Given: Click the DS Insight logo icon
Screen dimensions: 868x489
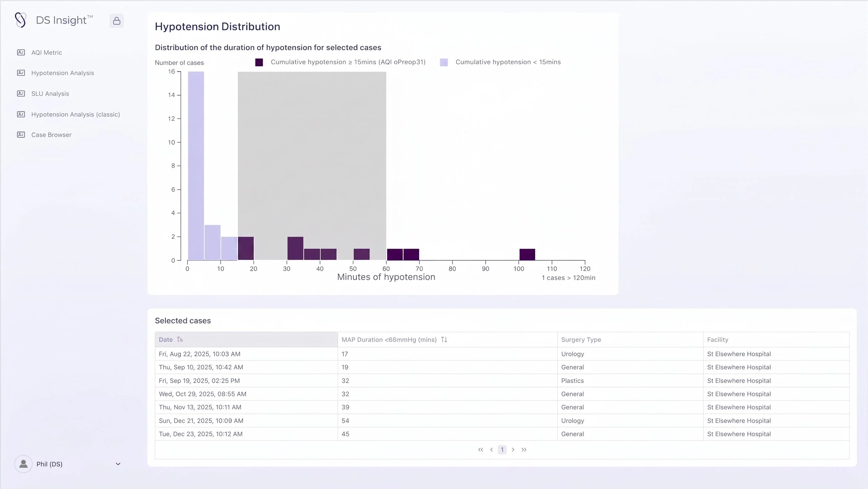Looking at the screenshot, I should tap(20, 20).
